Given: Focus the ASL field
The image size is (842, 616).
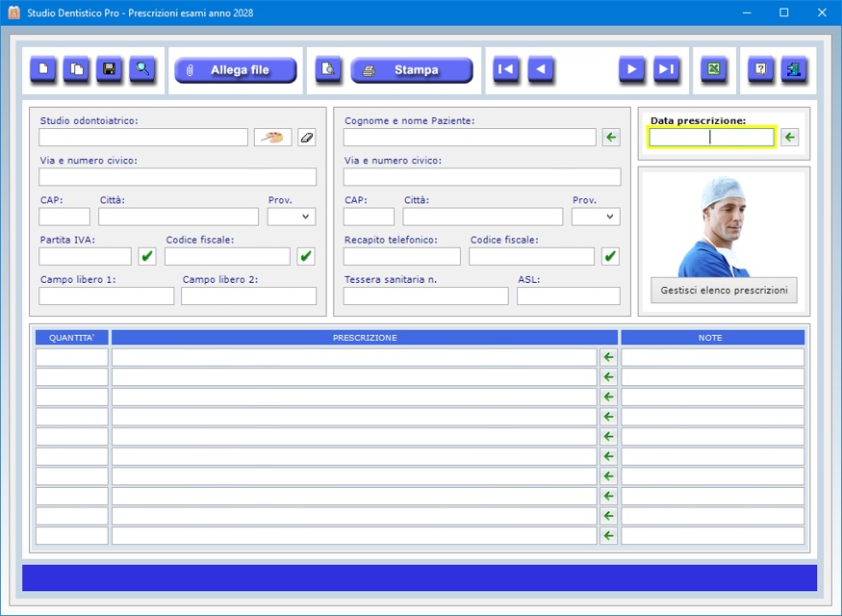Looking at the screenshot, I should coord(569,295).
